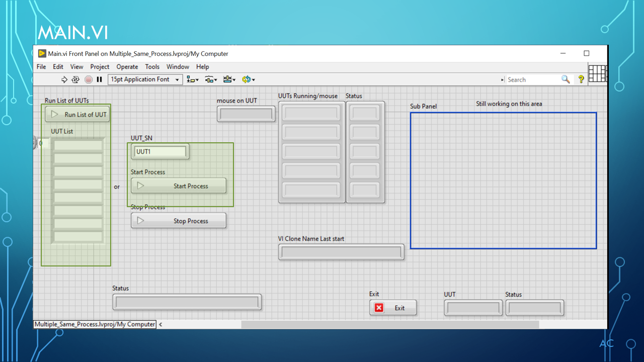This screenshot has width=644, height=362.
Task: Open the LabVIEW context help question mark icon
Action: pos(581,79)
